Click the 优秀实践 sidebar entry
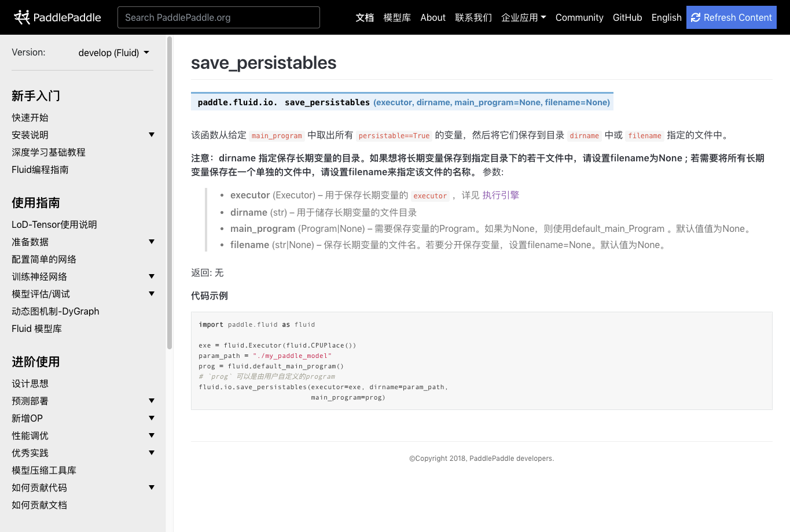 [30, 453]
